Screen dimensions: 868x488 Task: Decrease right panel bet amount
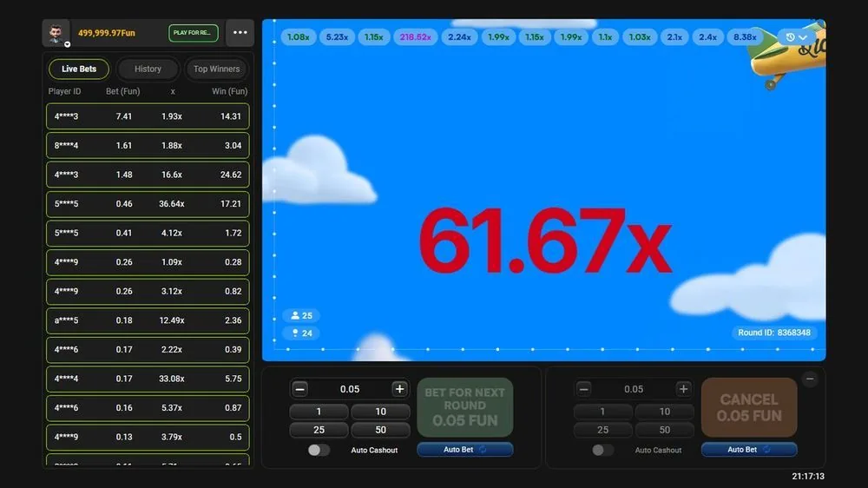584,389
